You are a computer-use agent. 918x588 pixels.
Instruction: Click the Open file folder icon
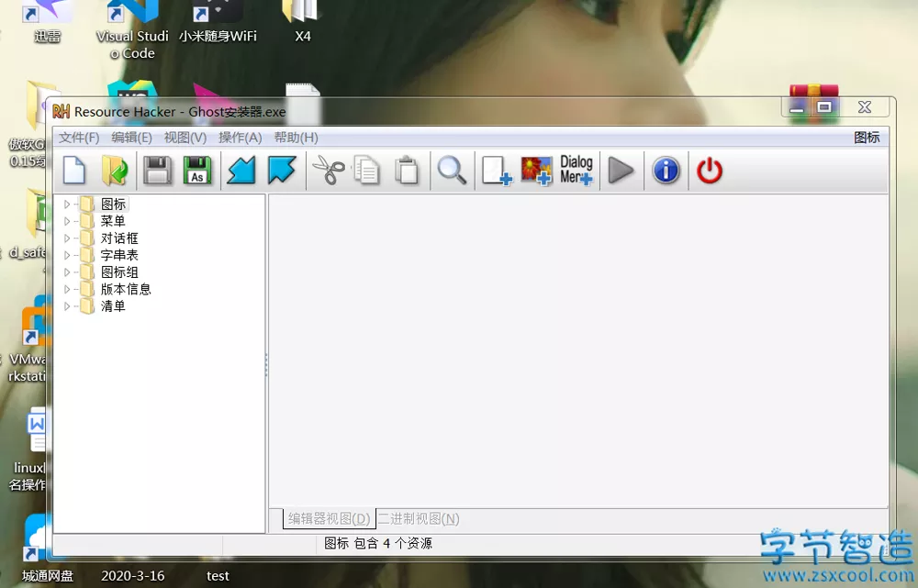[114, 171]
